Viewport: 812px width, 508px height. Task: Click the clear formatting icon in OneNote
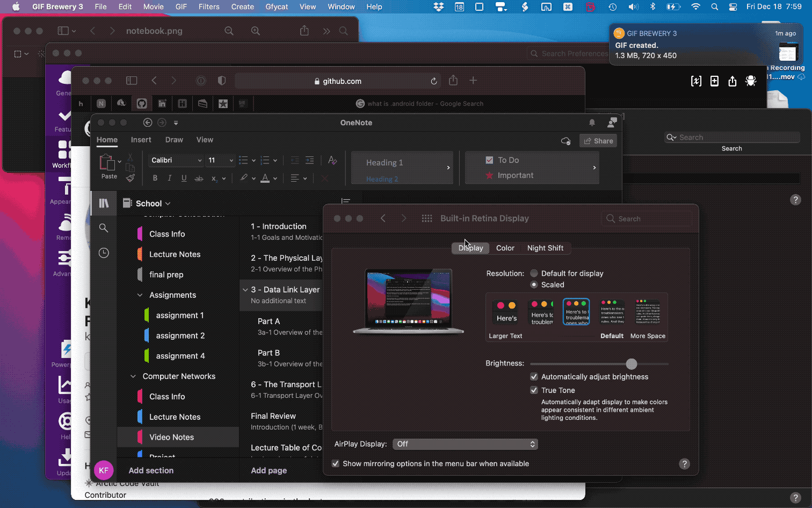point(332,160)
